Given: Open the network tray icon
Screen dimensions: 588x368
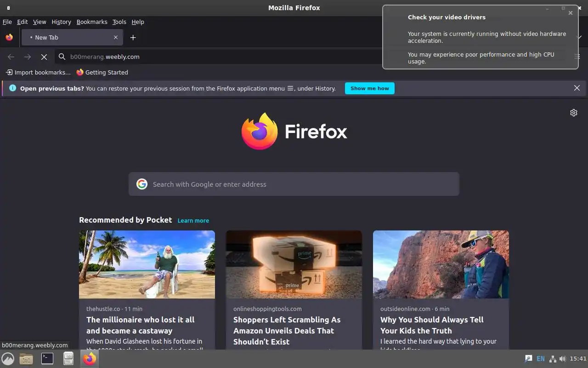Looking at the screenshot, I should click(553, 359).
